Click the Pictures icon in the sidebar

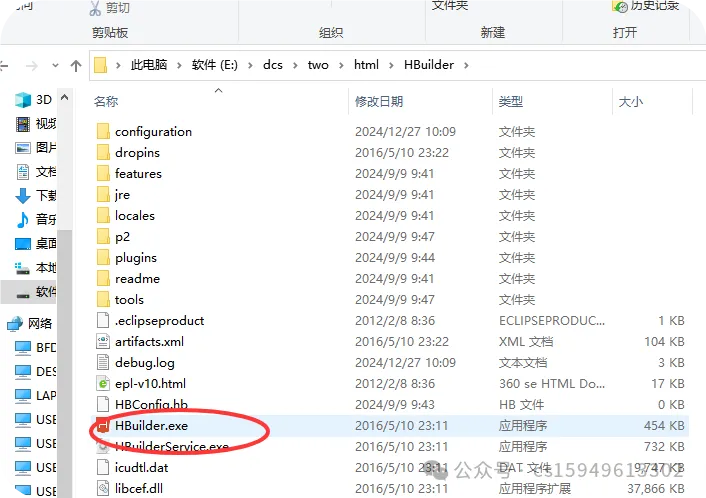click(23, 148)
